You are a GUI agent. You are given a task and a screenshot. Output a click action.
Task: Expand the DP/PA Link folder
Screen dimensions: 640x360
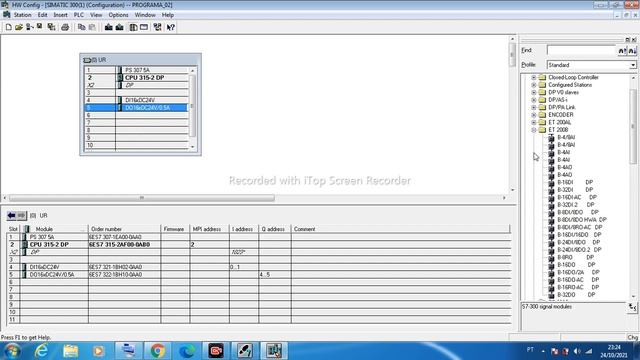click(533, 107)
